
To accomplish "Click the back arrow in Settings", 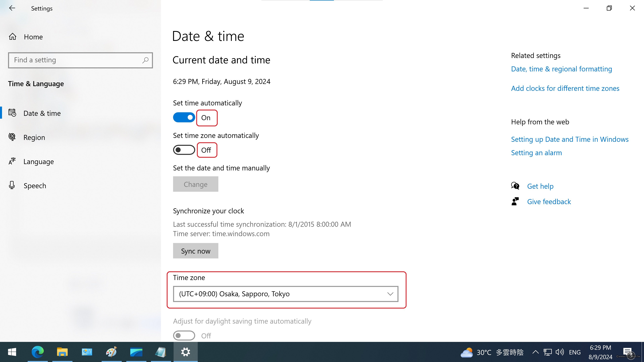I will tap(12, 8).
